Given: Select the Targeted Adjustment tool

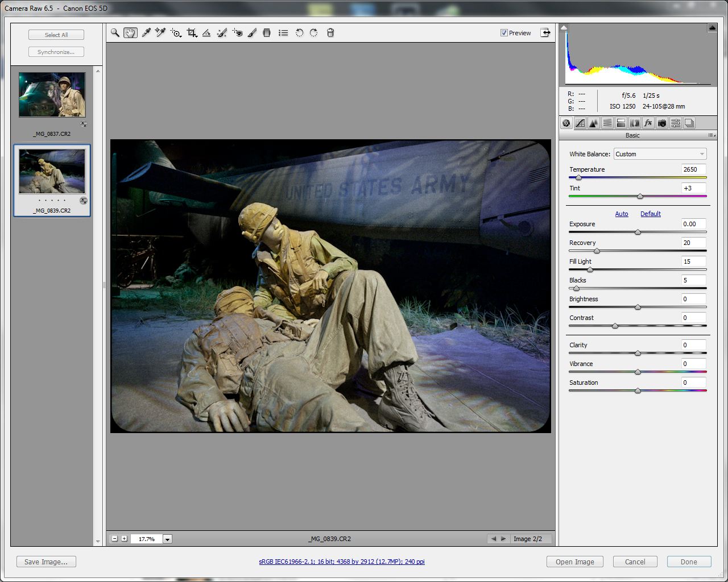Looking at the screenshot, I should click(x=176, y=33).
